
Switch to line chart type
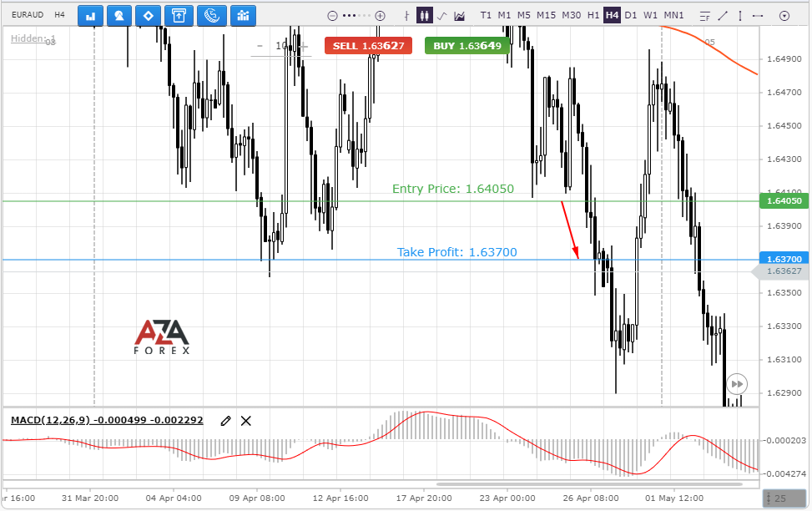441,16
